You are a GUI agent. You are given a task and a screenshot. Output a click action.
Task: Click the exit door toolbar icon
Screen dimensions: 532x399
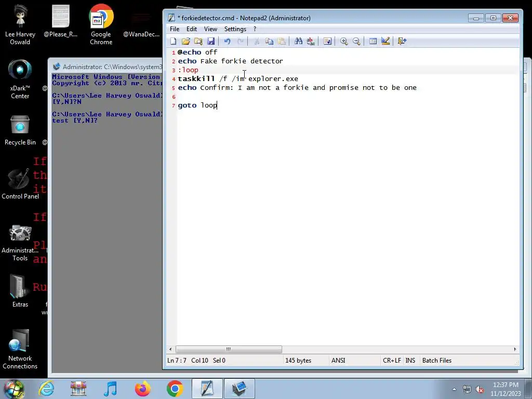(x=402, y=42)
